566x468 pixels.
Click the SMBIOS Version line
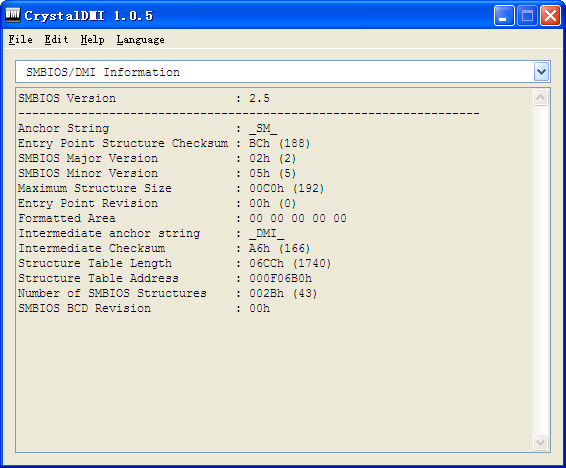pos(144,98)
